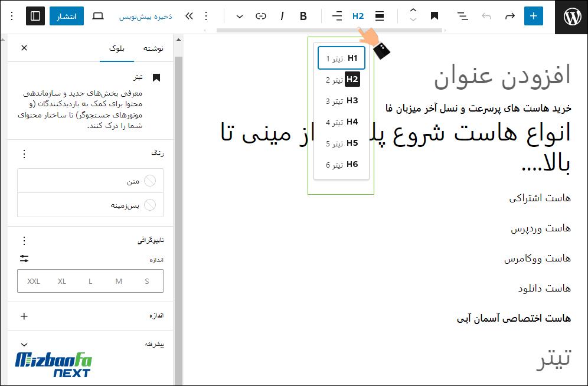Image resolution: width=588 pixels, height=386 pixels.
Task: Click the text alignment icon
Action: (x=337, y=16)
